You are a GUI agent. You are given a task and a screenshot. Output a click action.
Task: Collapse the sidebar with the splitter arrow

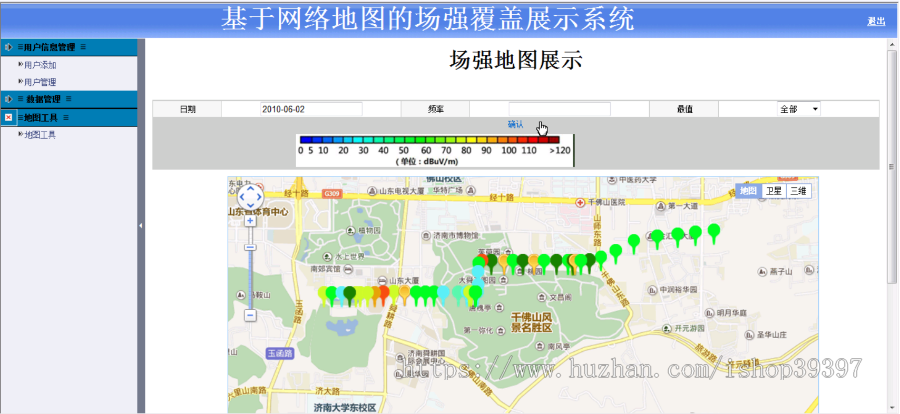click(x=141, y=226)
